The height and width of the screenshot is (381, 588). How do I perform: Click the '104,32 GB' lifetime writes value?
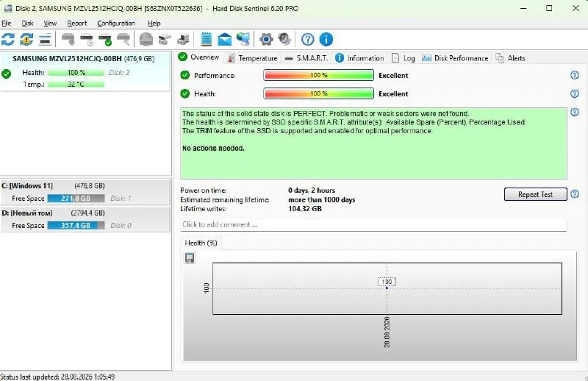tap(305, 209)
